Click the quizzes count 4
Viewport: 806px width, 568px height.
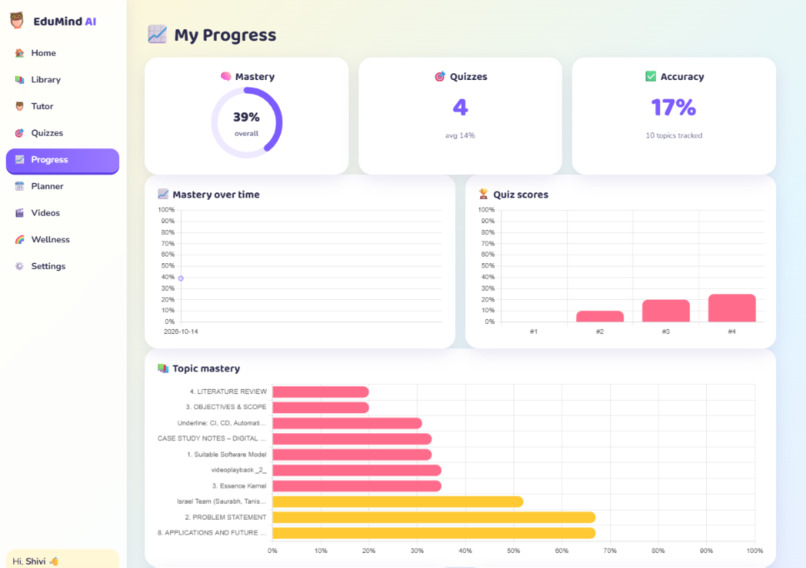point(460,107)
